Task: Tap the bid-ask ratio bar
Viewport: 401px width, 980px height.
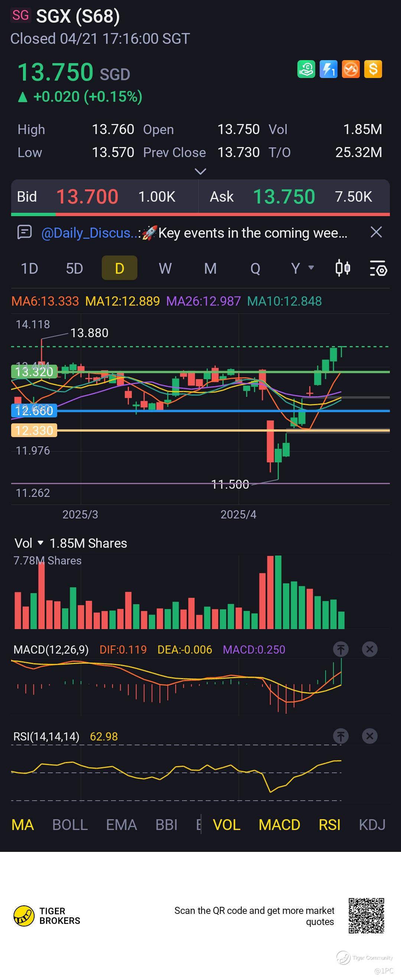Action: pos(200,215)
